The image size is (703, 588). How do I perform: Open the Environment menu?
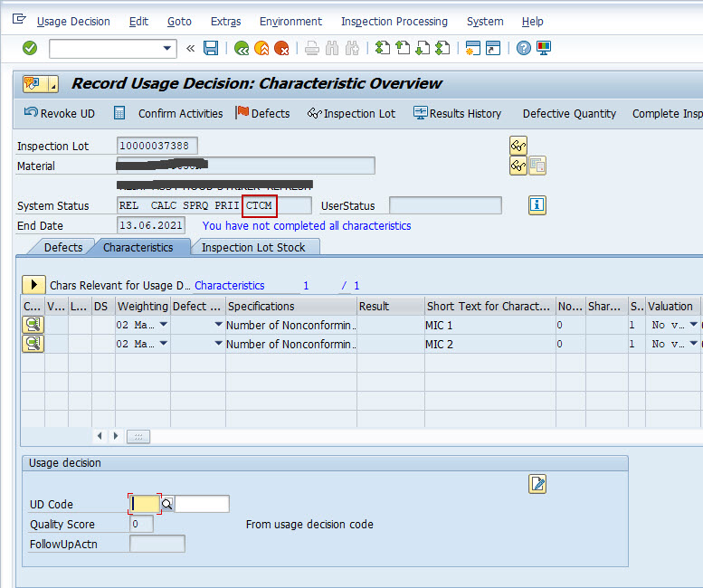click(290, 22)
